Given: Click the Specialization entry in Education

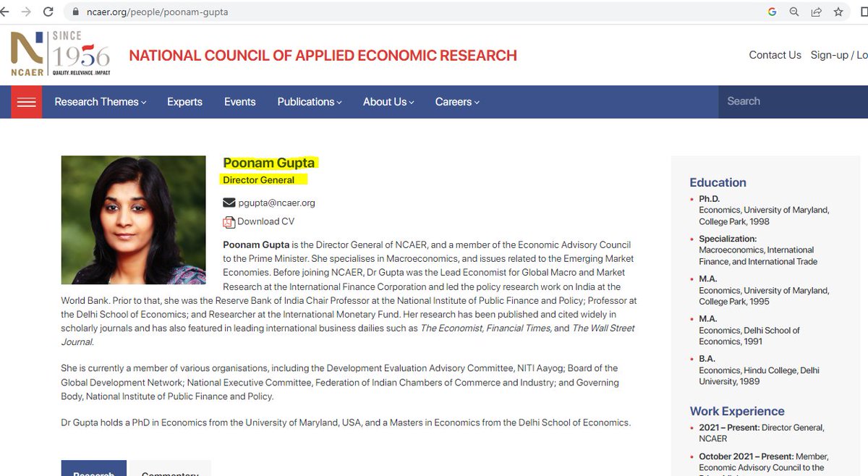Looking at the screenshot, I should tap(758, 250).
